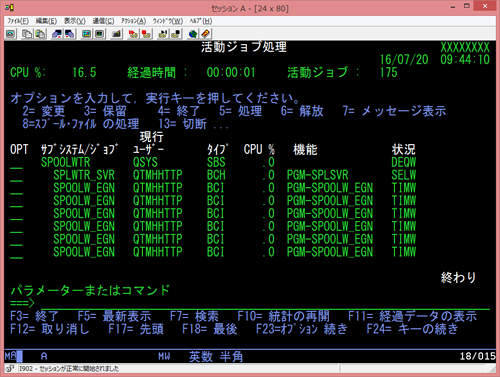
Task: Click the F23=オプション 続き label
Action: pos(302,329)
